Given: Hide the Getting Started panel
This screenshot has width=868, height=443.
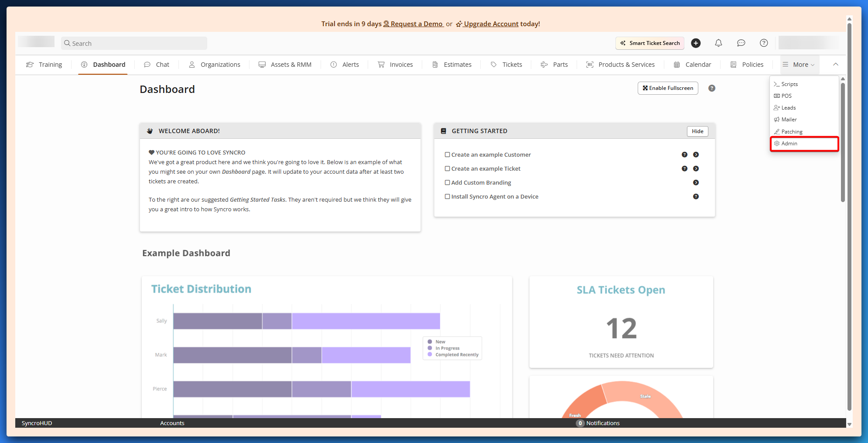Looking at the screenshot, I should pos(697,131).
